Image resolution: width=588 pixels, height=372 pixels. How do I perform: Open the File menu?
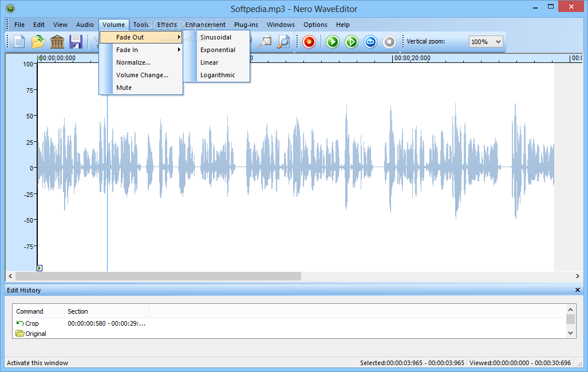tap(19, 25)
